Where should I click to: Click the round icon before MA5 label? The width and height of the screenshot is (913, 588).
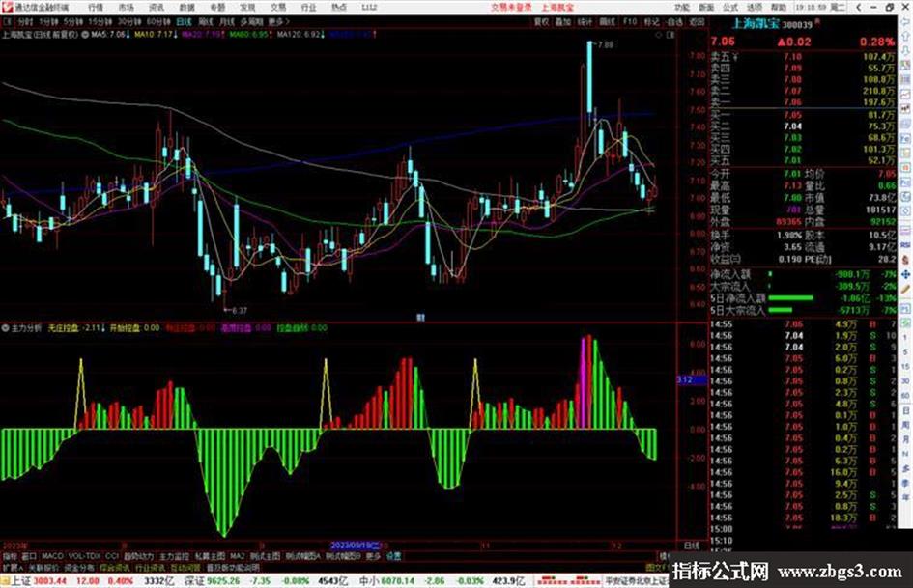pos(86,35)
